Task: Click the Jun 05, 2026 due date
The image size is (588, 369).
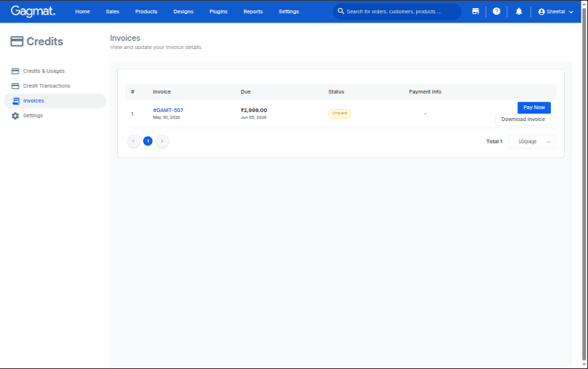Action: click(254, 117)
